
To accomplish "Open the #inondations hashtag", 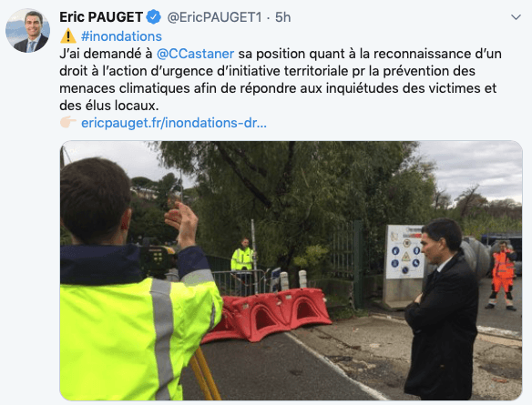I will 121,36.
